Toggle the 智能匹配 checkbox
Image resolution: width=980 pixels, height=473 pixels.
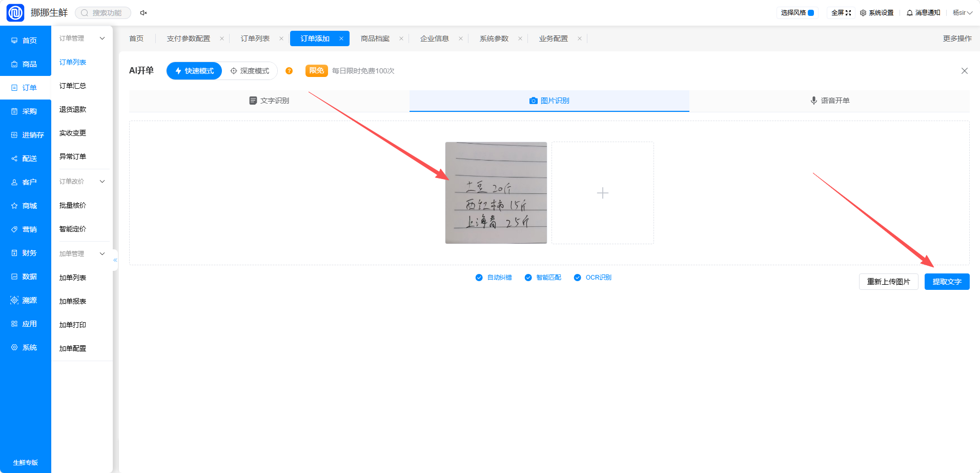[528, 278]
